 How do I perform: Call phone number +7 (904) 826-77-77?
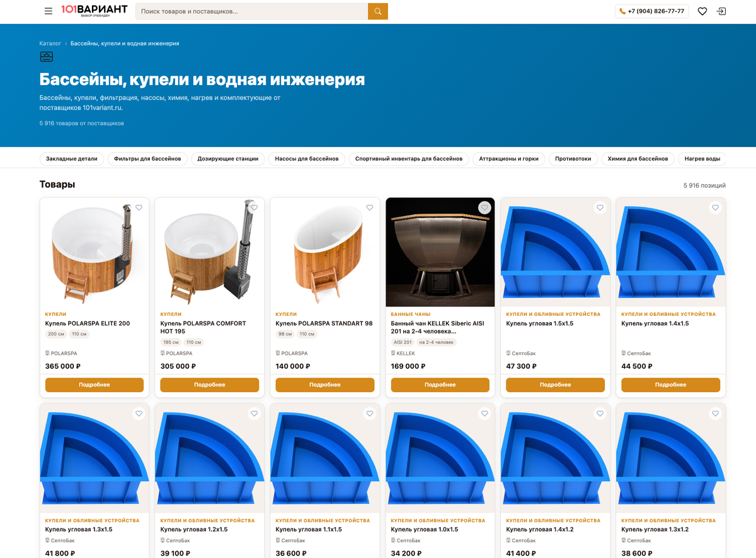(652, 11)
